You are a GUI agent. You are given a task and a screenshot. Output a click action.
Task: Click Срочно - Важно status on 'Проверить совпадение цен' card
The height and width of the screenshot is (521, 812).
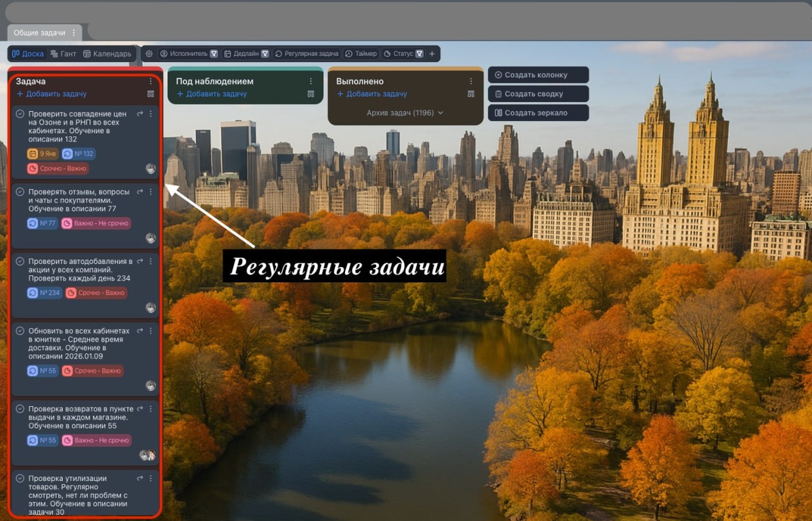tap(58, 168)
